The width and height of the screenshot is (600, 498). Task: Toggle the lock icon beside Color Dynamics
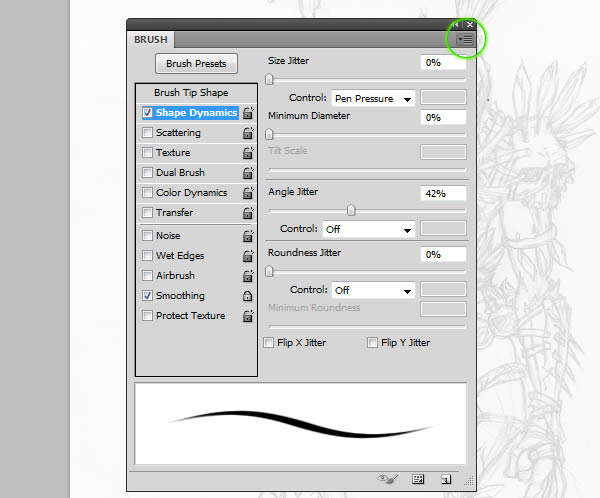click(248, 193)
